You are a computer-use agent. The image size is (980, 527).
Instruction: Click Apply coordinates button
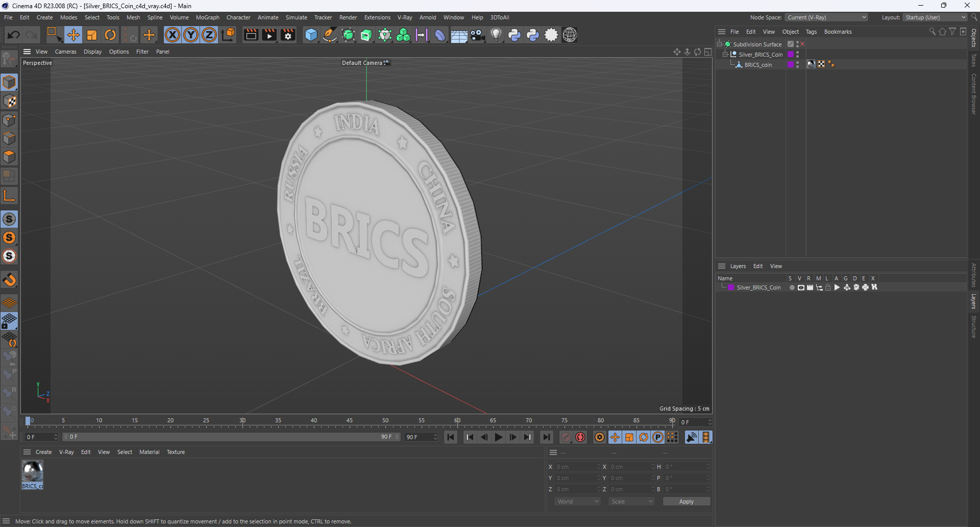(687, 501)
